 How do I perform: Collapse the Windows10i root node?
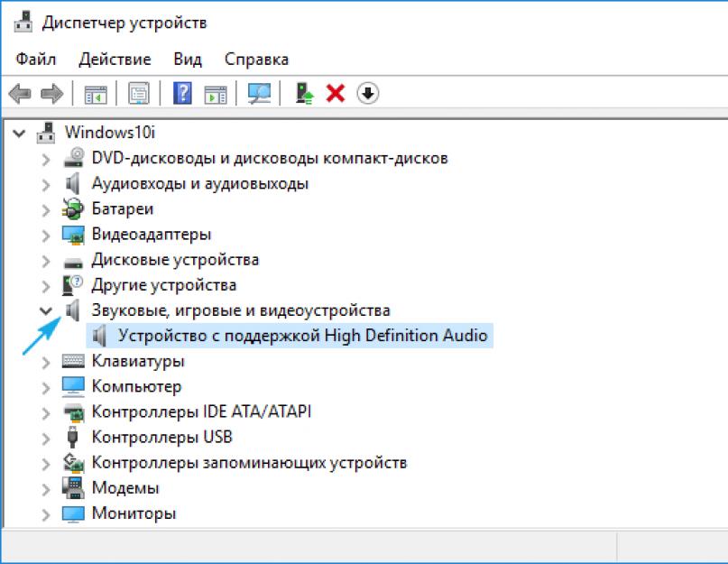pyautogui.click(x=19, y=134)
